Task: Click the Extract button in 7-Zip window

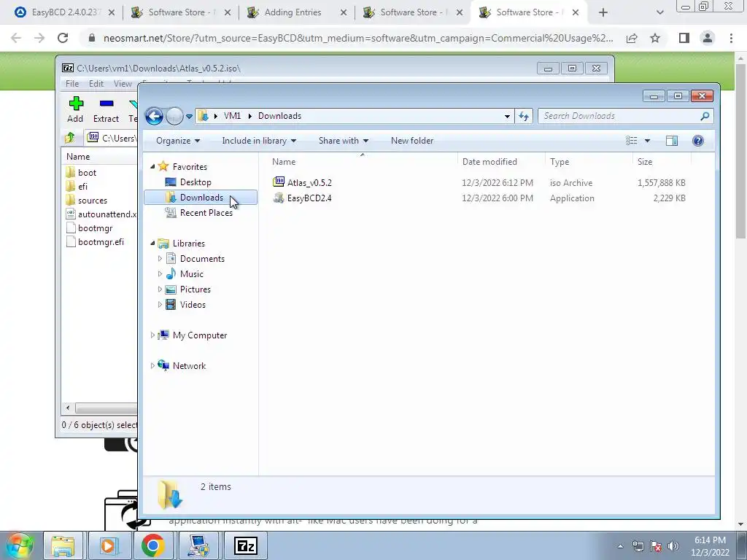Action: (x=106, y=109)
